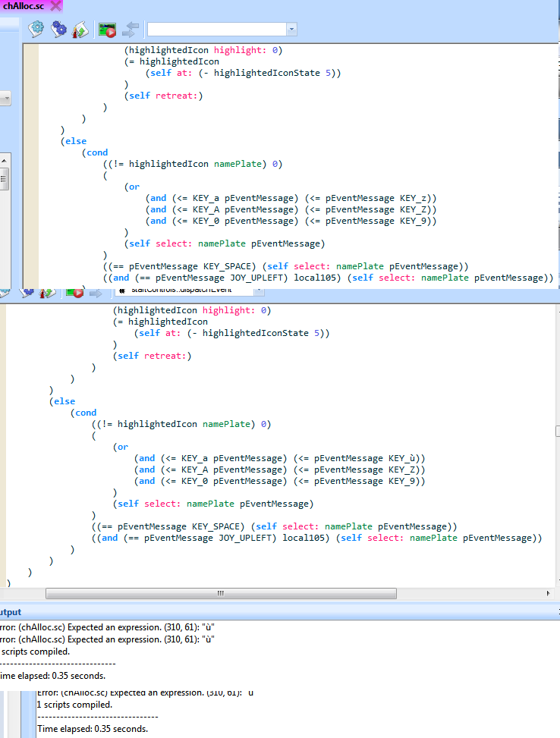Viewport: 560px width, 738px height.
Task: Open the top toolbar combo box dropdown arrow
Action: click(291, 29)
